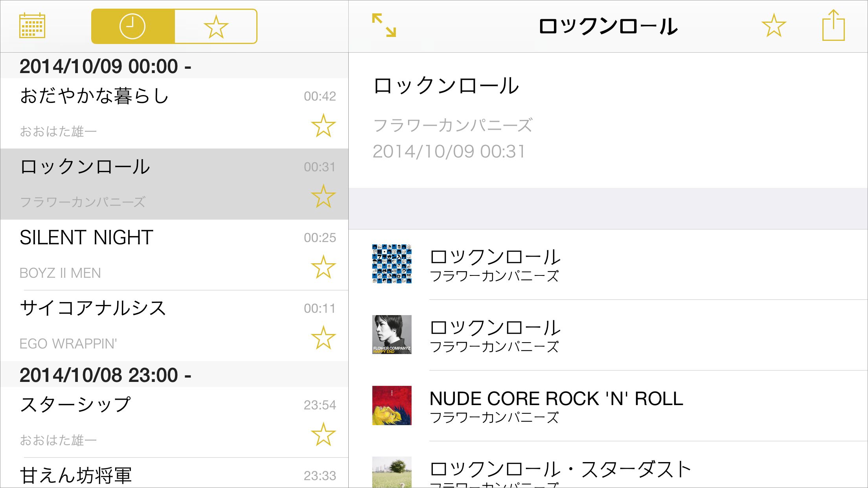The image size is (868, 488).
Task: Select SILENT NIGHT by BOYZ II MEN
Action: coord(157,255)
